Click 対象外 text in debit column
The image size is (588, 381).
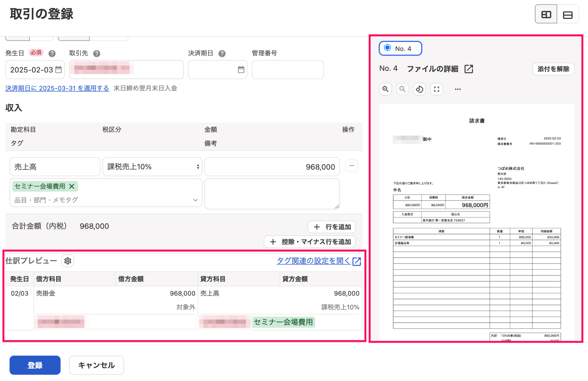coord(186,307)
